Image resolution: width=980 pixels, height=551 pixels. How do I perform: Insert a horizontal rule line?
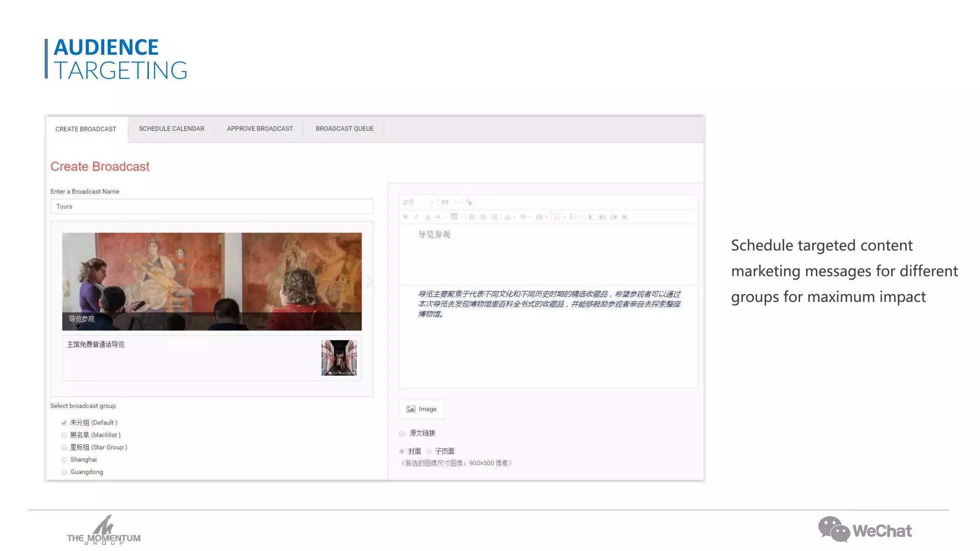[x=456, y=202]
